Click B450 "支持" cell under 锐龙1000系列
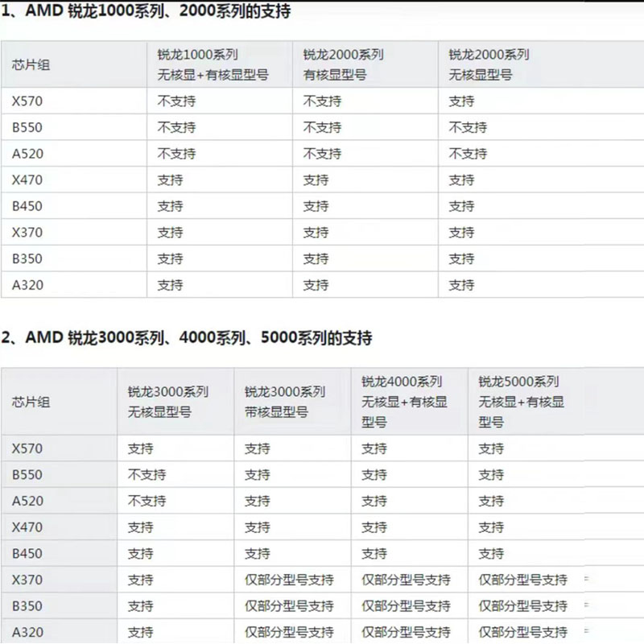644x644 pixels. [170, 206]
